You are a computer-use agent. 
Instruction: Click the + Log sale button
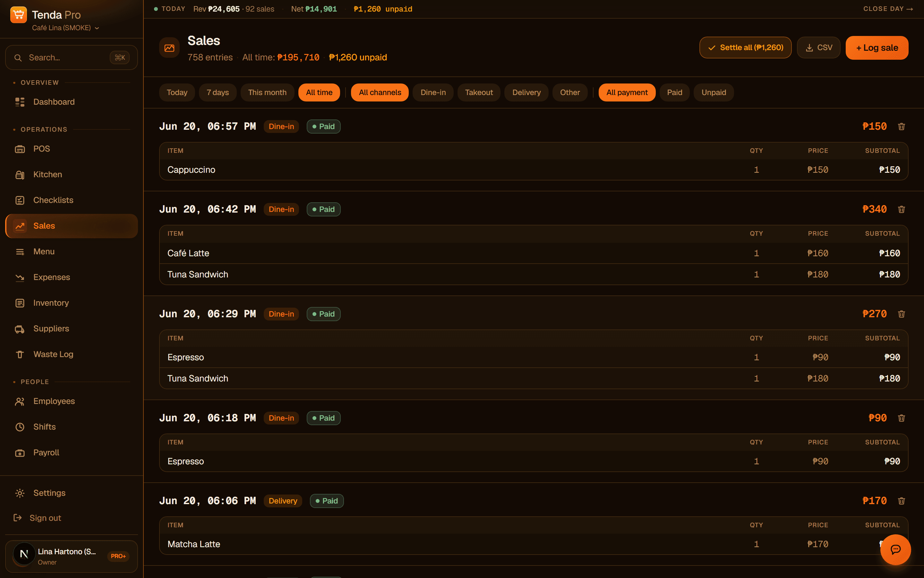(x=877, y=48)
